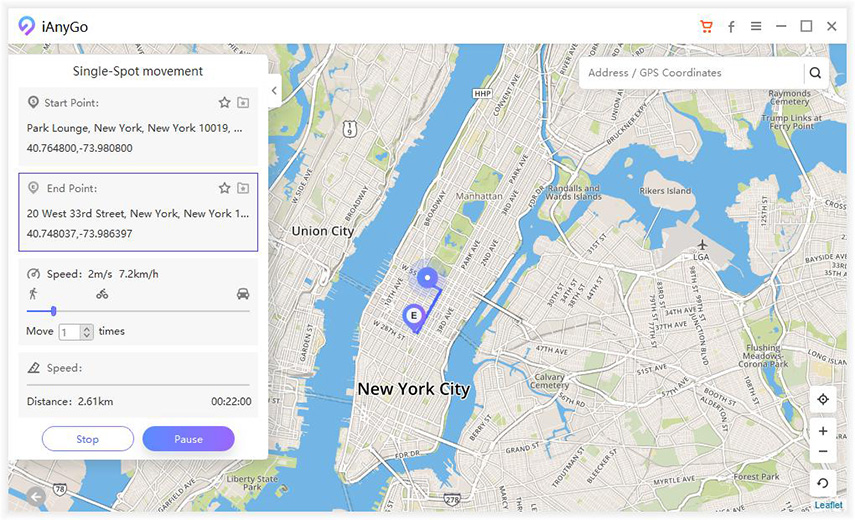Viewport: 855px width, 520px height.
Task: Click the Single-Spot movement title
Action: [x=138, y=71]
